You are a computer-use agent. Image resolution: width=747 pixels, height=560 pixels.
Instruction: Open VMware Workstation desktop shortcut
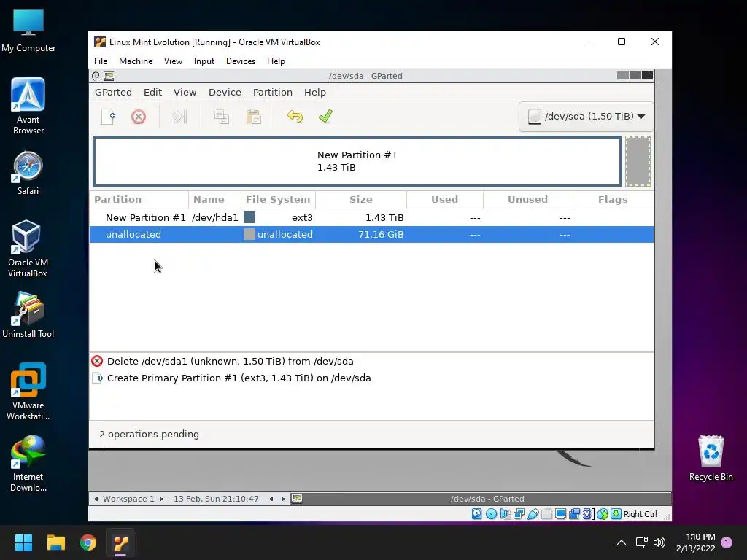28,392
